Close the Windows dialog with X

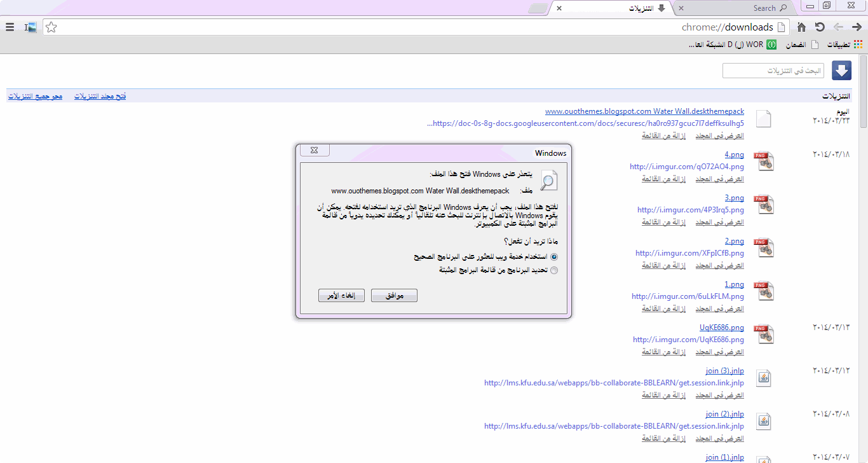(315, 151)
